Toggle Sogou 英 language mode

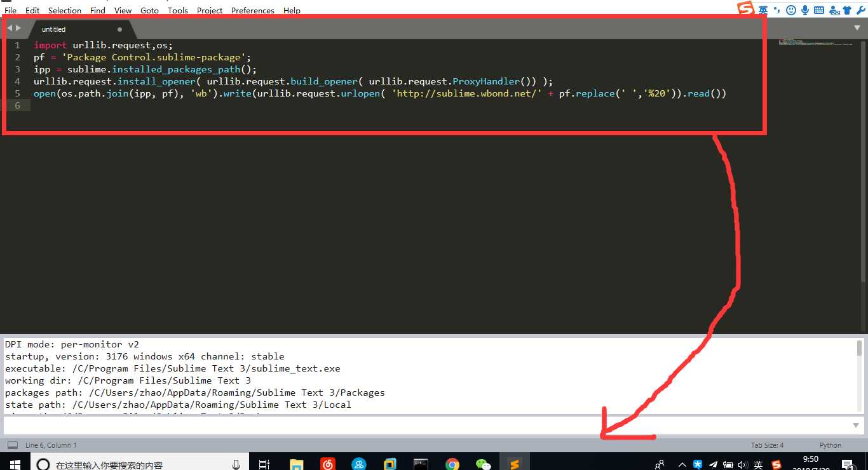(x=763, y=10)
